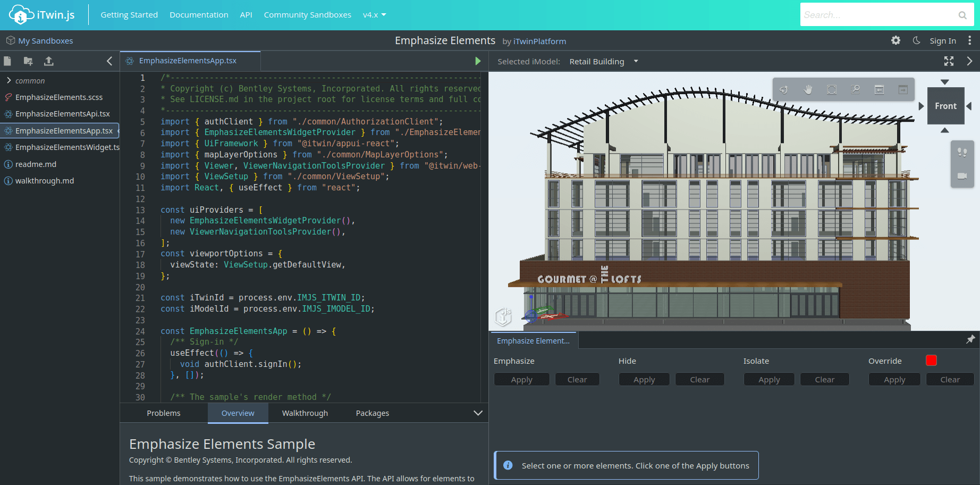Collapse the bottom panel with chevron

pos(478,413)
